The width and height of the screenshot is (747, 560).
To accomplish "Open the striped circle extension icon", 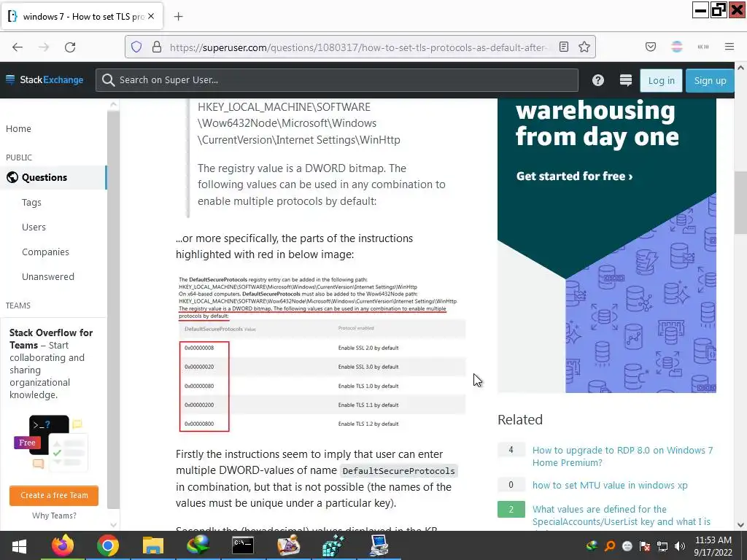I will tap(676, 47).
